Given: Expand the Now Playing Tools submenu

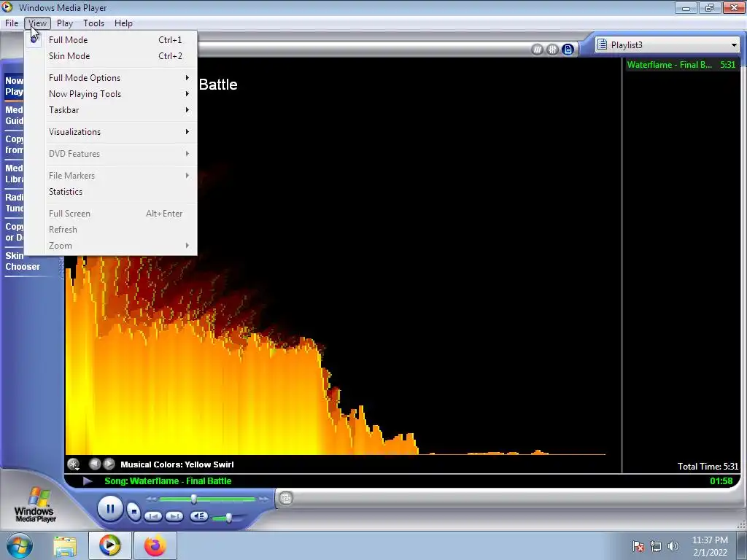Looking at the screenshot, I should [111, 94].
